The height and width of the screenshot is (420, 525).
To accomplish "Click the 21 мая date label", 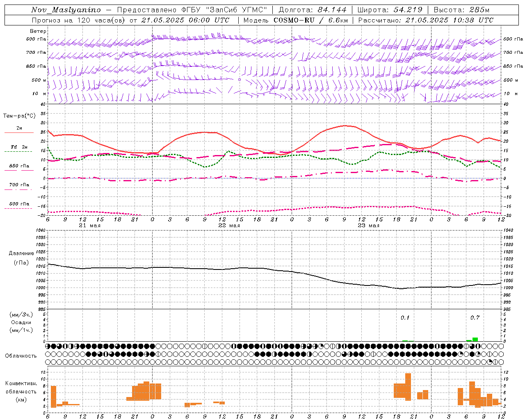I will click(89, 226).
